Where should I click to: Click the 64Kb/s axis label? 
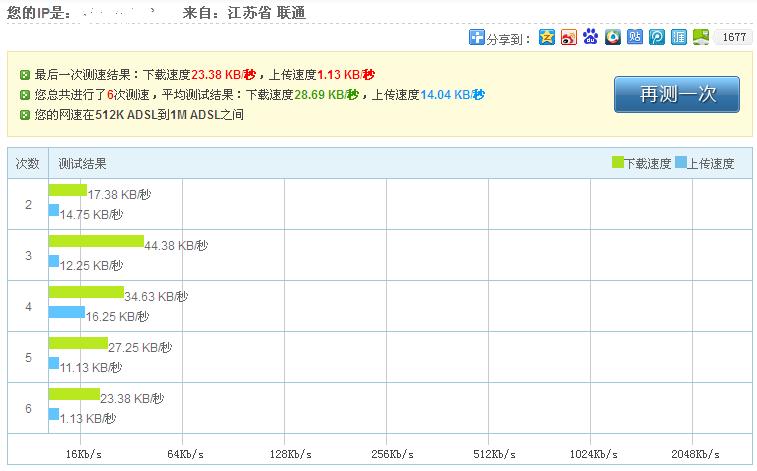[x=185, y=454]
